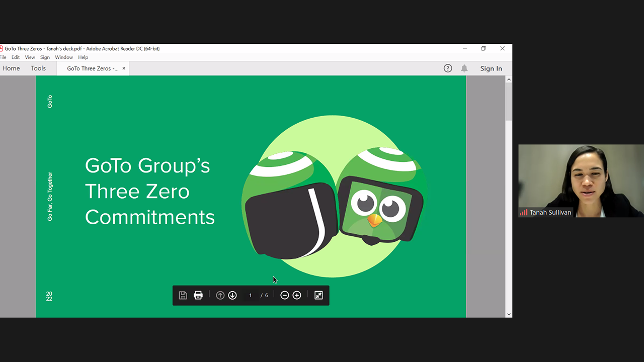Open the Window menu
Viewport: 644px width, 362px height.
coord(64,57)
